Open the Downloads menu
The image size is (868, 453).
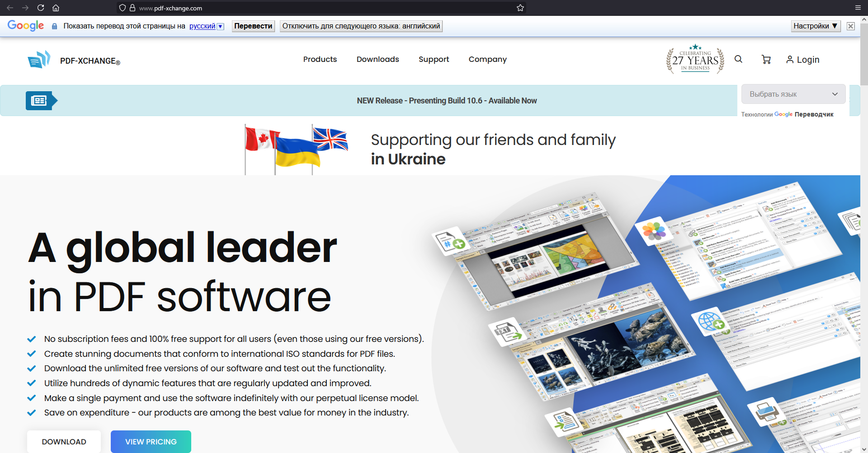click(x=378, y=59)
